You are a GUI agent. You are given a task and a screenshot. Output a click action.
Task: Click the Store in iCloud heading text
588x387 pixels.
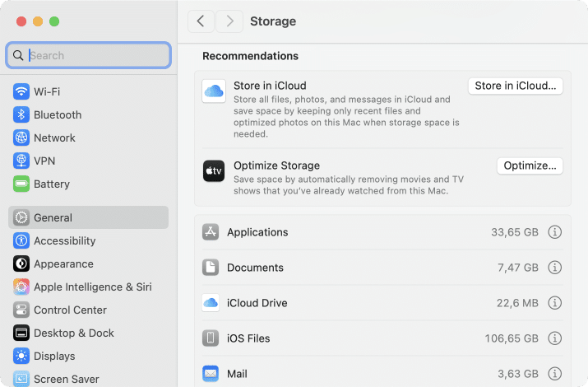coord(270,86)
